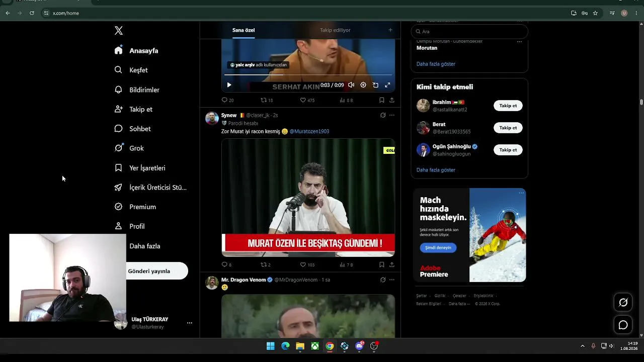Bookmark the Serhat Akın video post

point(382,100)
